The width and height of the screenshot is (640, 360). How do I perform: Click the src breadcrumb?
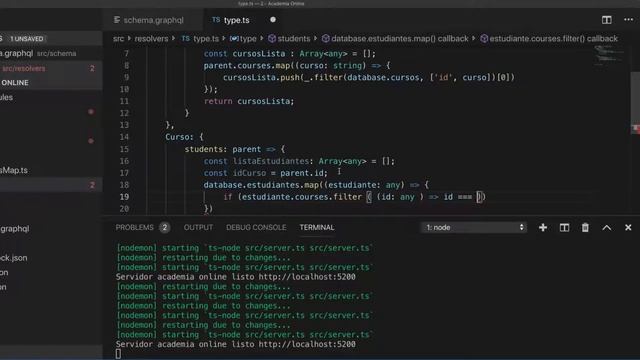point(118,39)
